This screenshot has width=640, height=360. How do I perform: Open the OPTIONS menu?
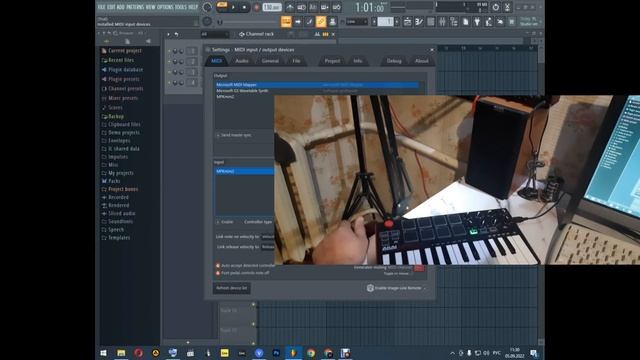coord(165,7)
